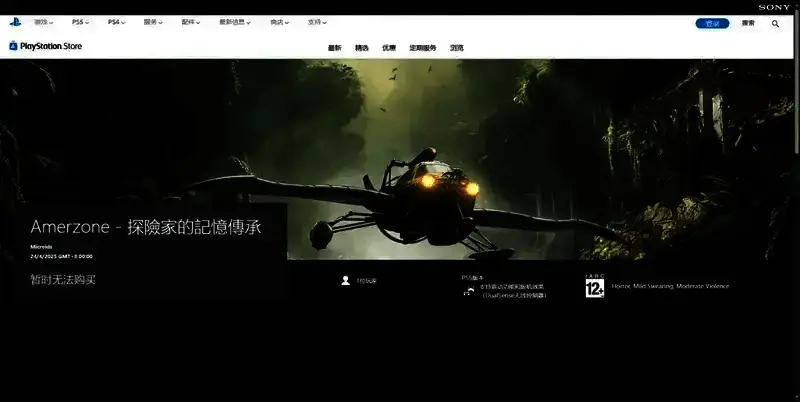Viewport: 800px width, 402px height.
Task: Expand the 支持 dropdown menu
Action: click(x=317, y=22)
